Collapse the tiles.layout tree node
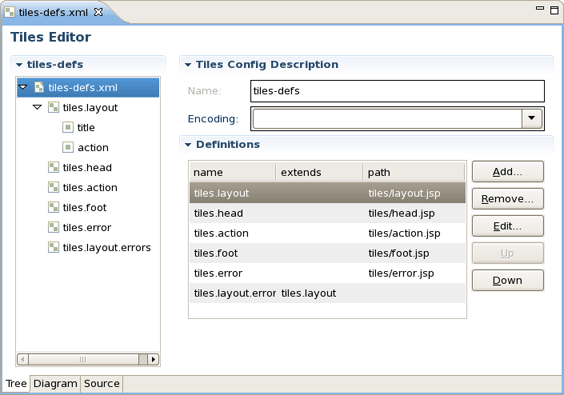564x395 pixels. [x=37, y=107]
